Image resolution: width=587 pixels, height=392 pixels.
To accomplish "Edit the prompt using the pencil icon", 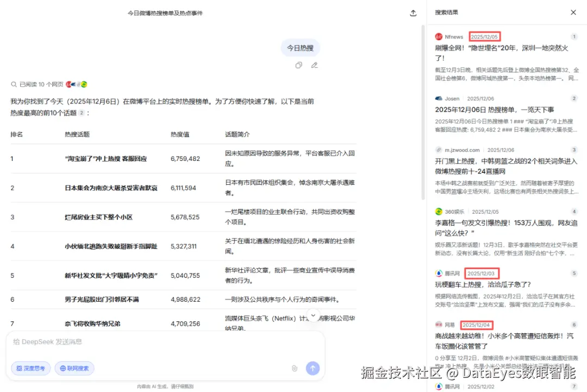I will pyautogui.click(x=314, y=65).
